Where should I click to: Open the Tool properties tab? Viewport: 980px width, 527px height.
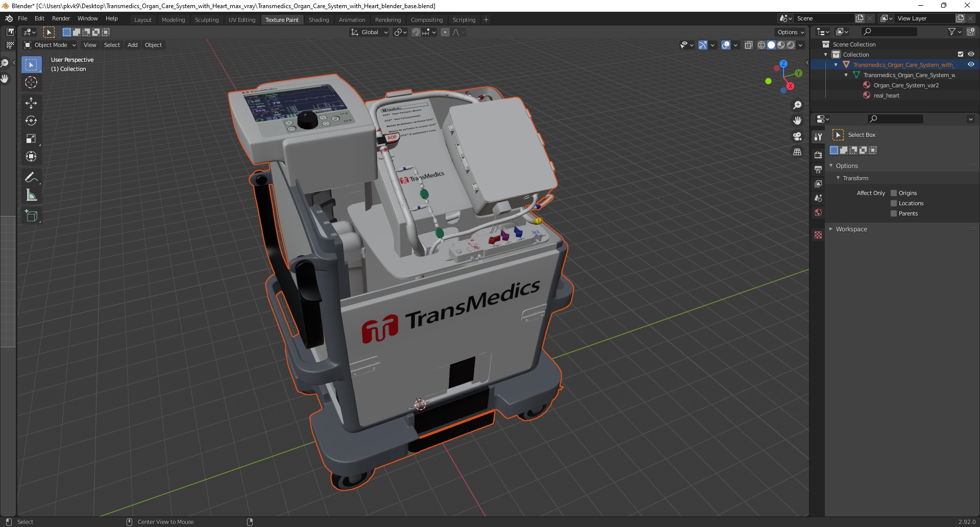(818, 137)
